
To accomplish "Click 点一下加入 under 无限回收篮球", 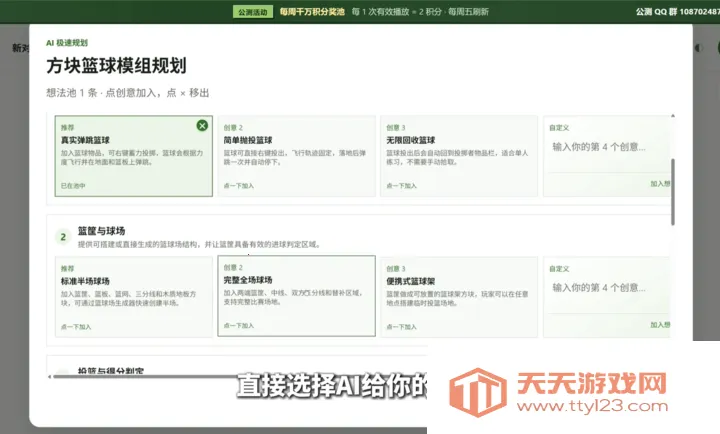I will coord(401,186).
